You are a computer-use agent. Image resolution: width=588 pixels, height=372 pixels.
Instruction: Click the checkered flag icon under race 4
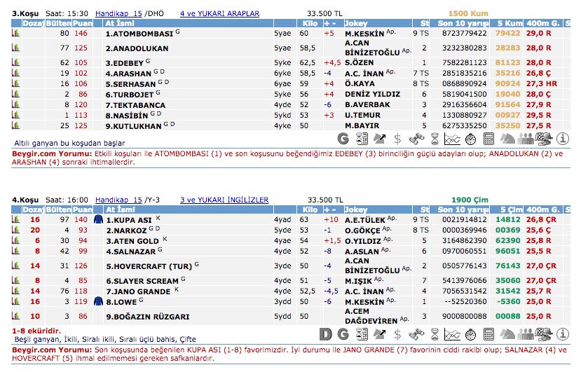[544, 335]
